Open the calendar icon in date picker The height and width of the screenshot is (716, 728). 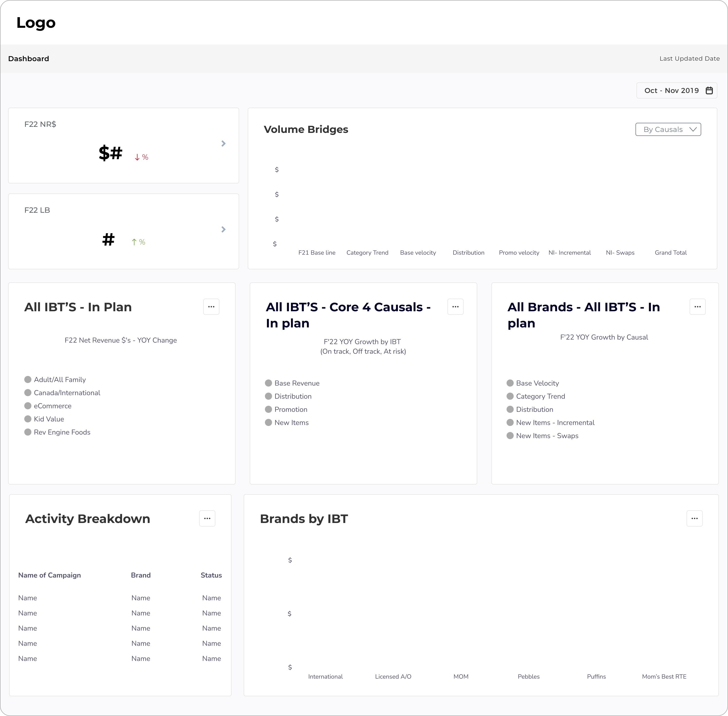tap(709, 91)
